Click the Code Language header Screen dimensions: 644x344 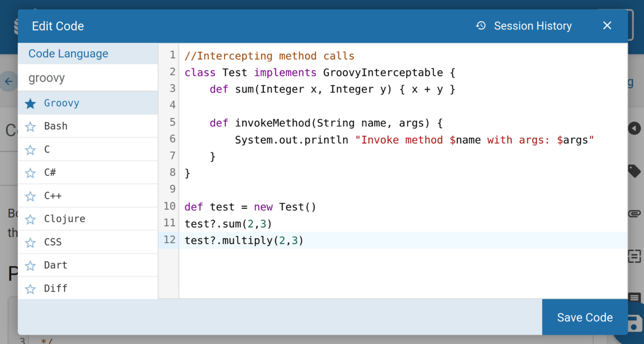[x=68, y=54]
